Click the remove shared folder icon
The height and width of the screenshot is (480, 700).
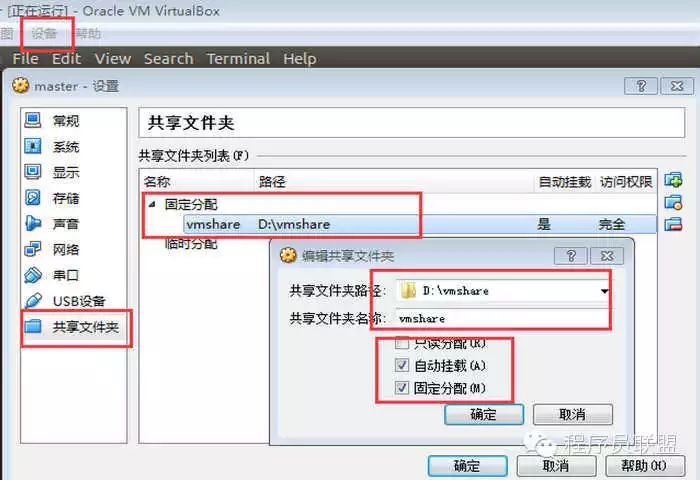[x=673, y=224]
